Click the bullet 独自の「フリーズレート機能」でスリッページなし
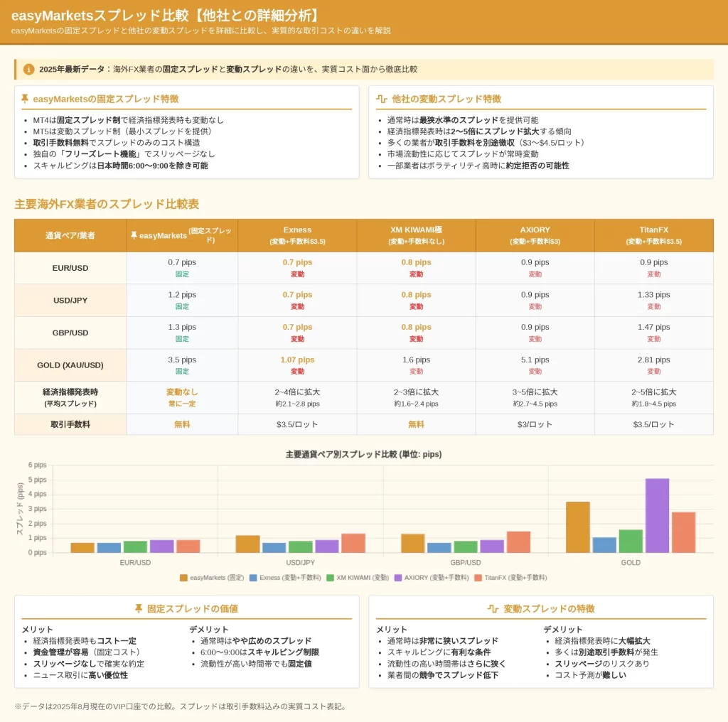The height and width of the screenshot is (722, 728). point(124,154)
